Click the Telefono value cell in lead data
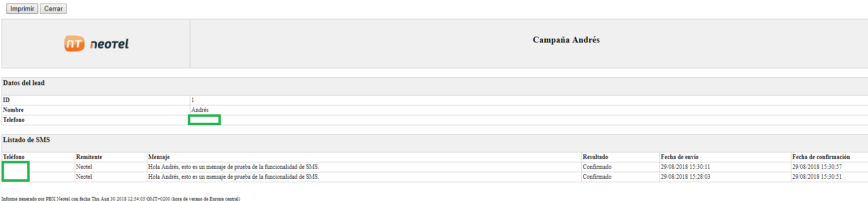Screen dimensions: 868x201 [204, 120]
